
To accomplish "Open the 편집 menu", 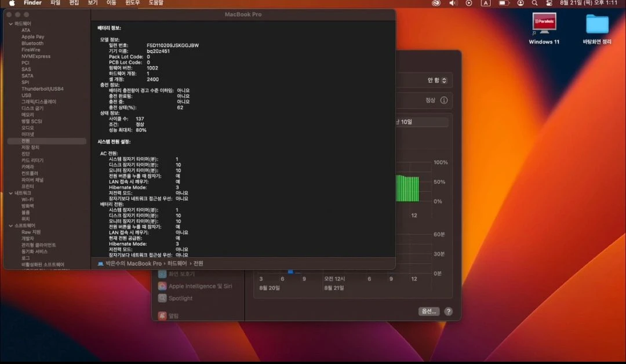I will 74,3.
